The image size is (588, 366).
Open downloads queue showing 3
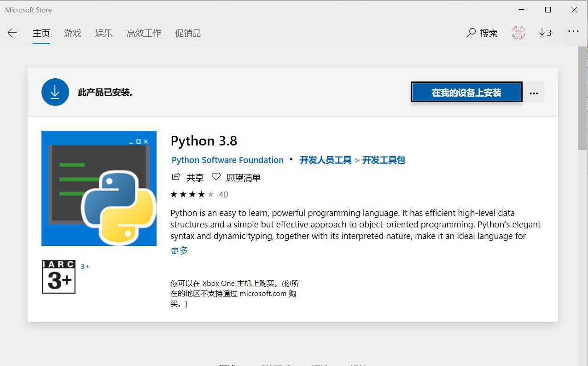(545, 33)
